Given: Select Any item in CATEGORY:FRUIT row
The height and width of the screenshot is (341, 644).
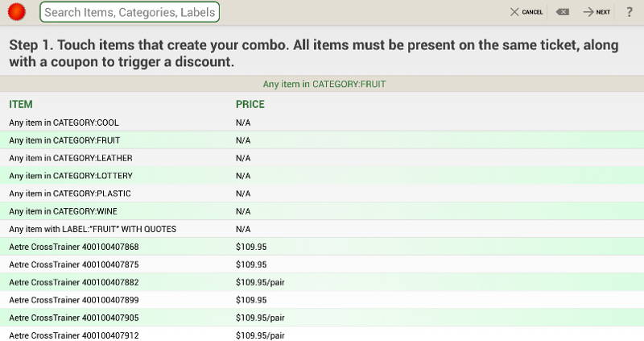Looking at the screenshot, I should coord(322,140).
